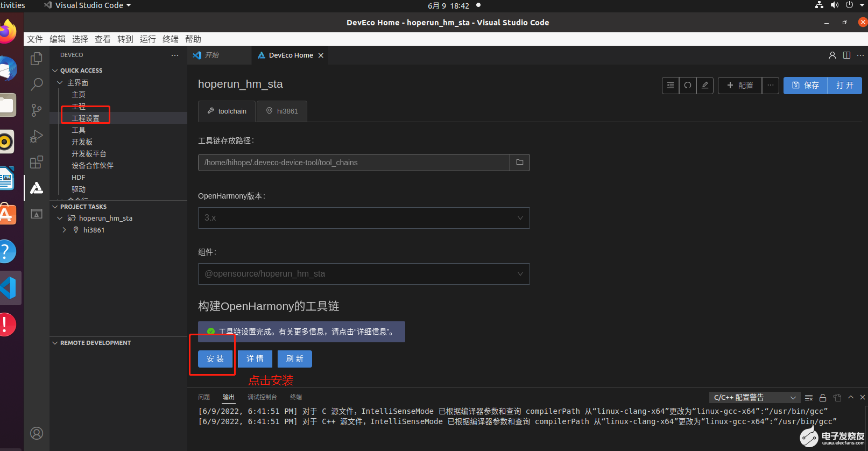Viewport: 868px width, 451px height.
Task: Click the toolchain path input field
Action: click(354, 163)
